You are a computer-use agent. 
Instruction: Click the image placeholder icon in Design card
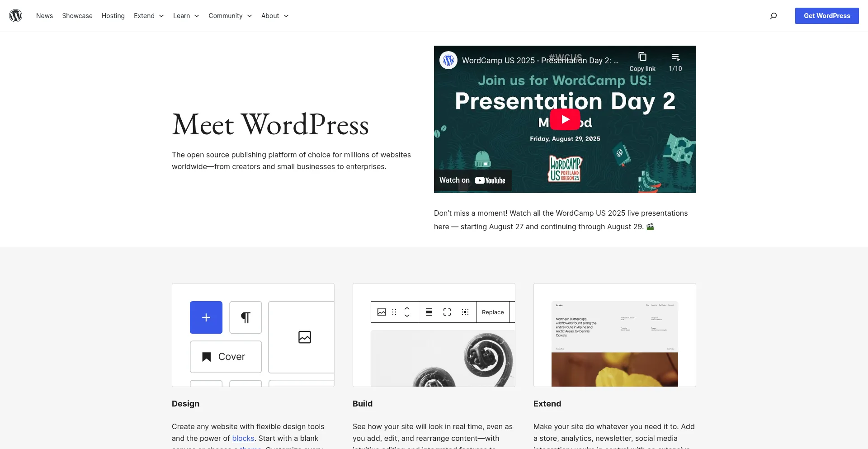point(305,337)
